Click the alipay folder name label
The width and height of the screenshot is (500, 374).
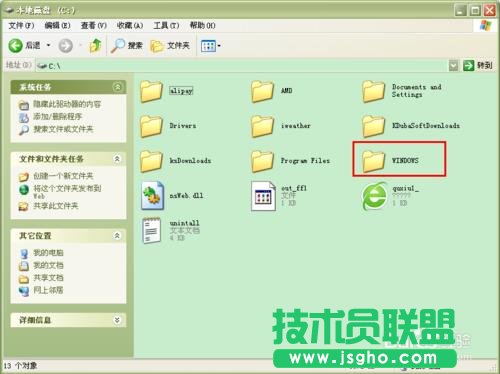[x=181, y=91]
